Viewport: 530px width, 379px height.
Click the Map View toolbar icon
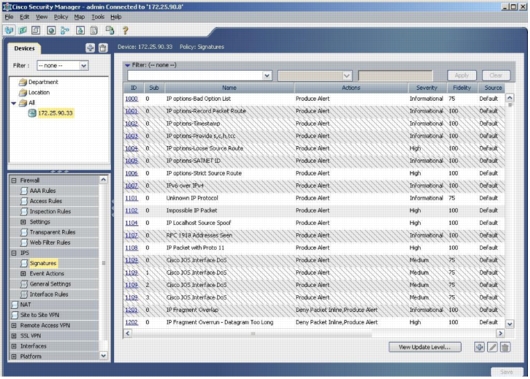pos(23,30)
